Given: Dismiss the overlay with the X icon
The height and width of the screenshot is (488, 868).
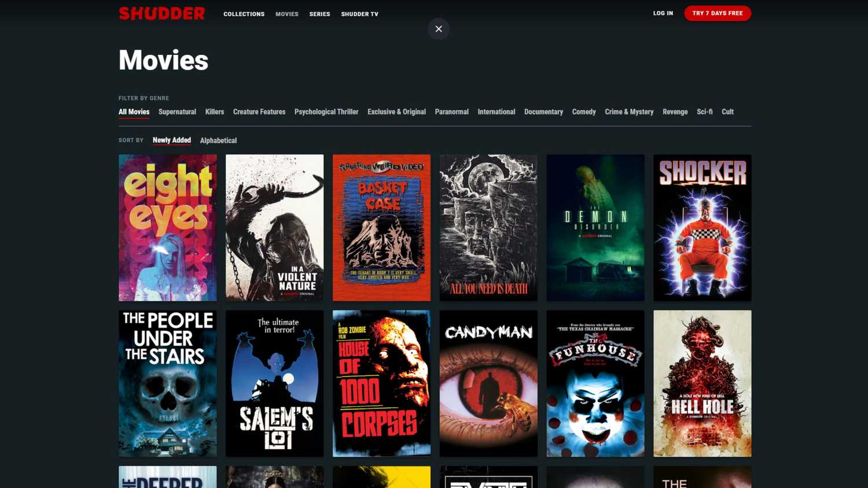Looking at the screenshot, I should tap(439, 29).
